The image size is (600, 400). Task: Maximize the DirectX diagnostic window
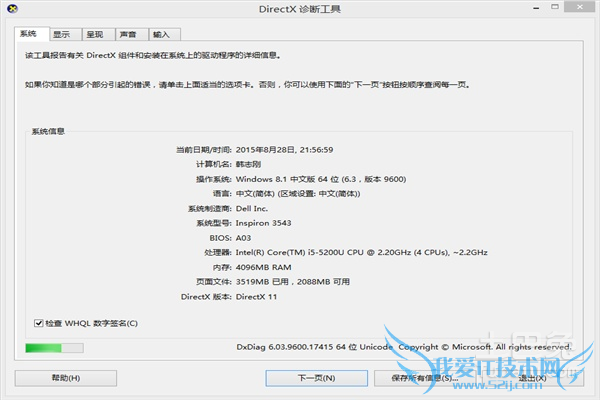[x=555, y=7]
